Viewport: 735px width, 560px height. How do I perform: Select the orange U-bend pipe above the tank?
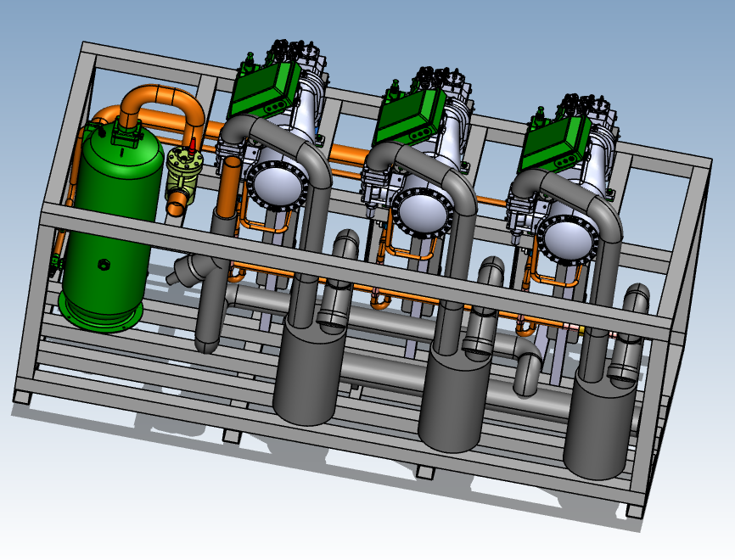[x=162, y=109]
